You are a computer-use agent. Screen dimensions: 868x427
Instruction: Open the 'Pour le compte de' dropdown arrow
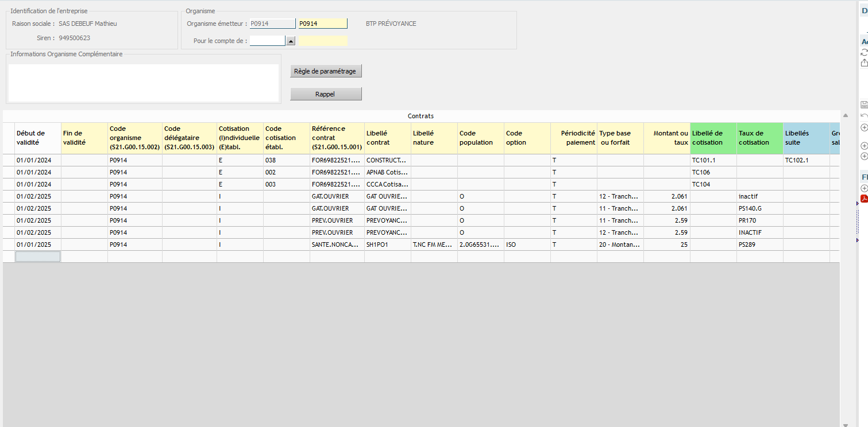[291, 41]
